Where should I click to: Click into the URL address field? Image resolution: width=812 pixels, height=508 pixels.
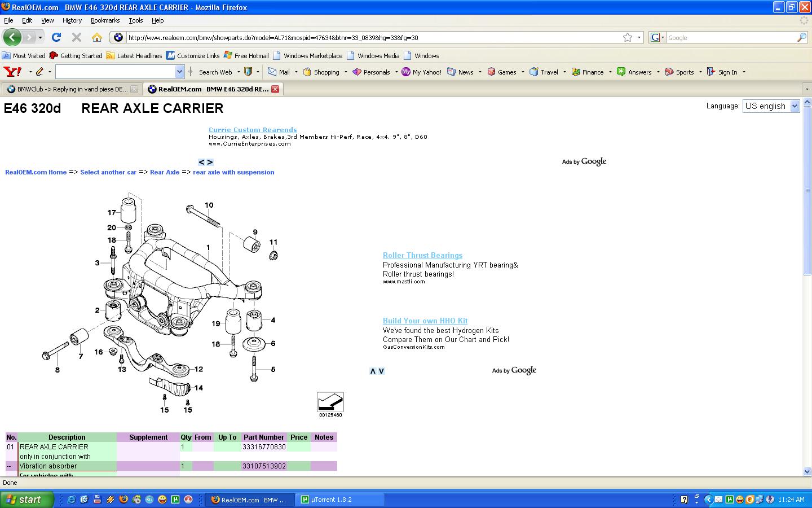372,37
